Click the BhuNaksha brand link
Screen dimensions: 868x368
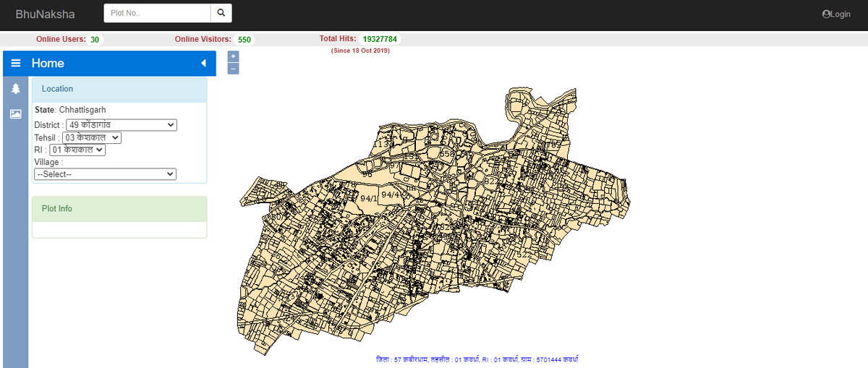pos(45,14)
